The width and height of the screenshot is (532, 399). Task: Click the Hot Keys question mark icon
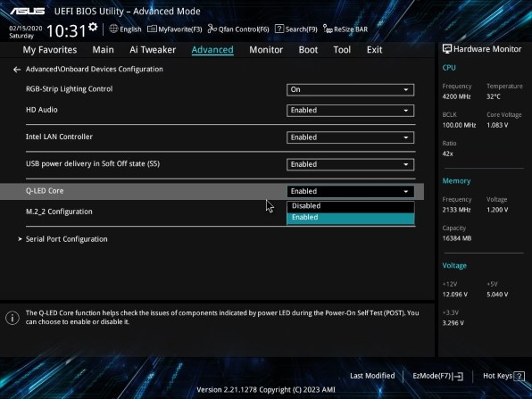tap(520, 376)
